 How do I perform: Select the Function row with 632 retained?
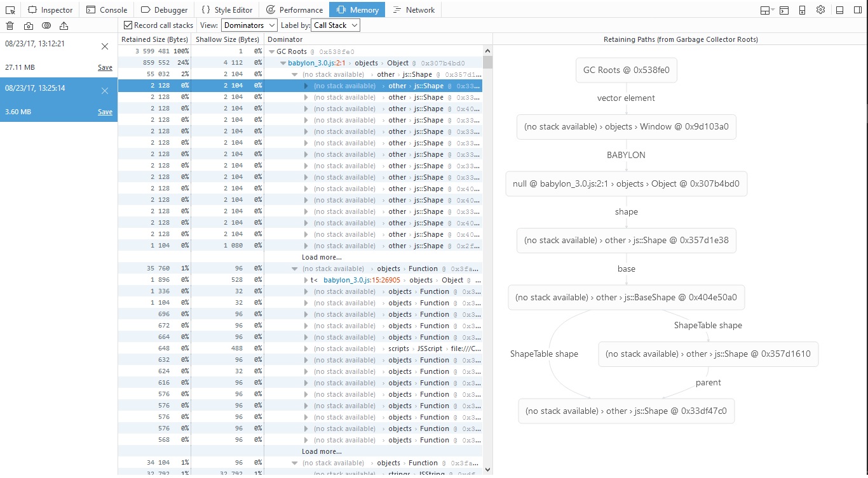pos(301,360)
